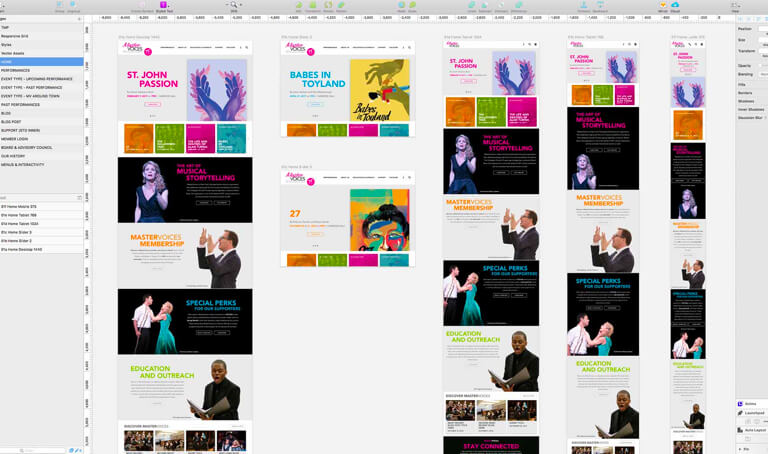Open the PERFORMANCES page
This screenshot has width=768, height=454.
coord(42,71)
